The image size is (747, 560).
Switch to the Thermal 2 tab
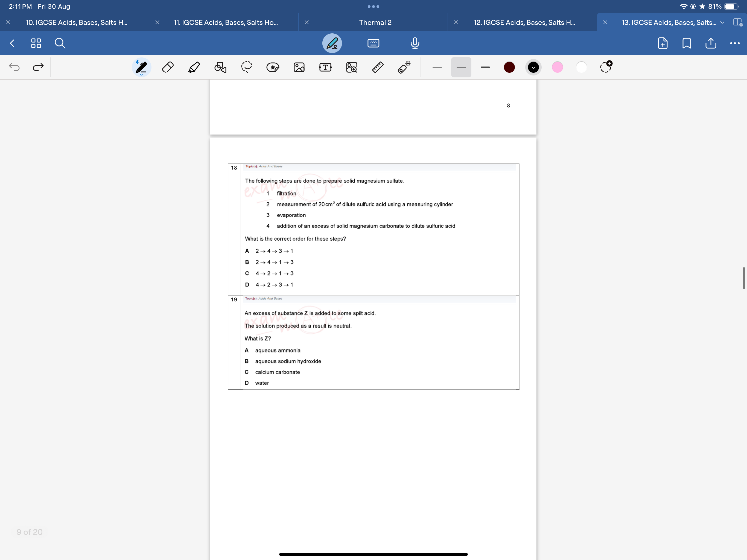(x=375, y=22)
